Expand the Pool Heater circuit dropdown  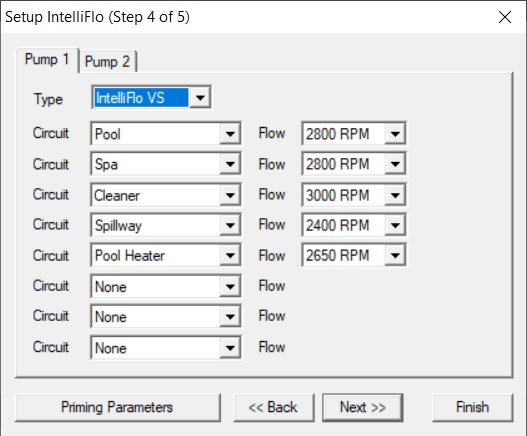click(230, 255)
